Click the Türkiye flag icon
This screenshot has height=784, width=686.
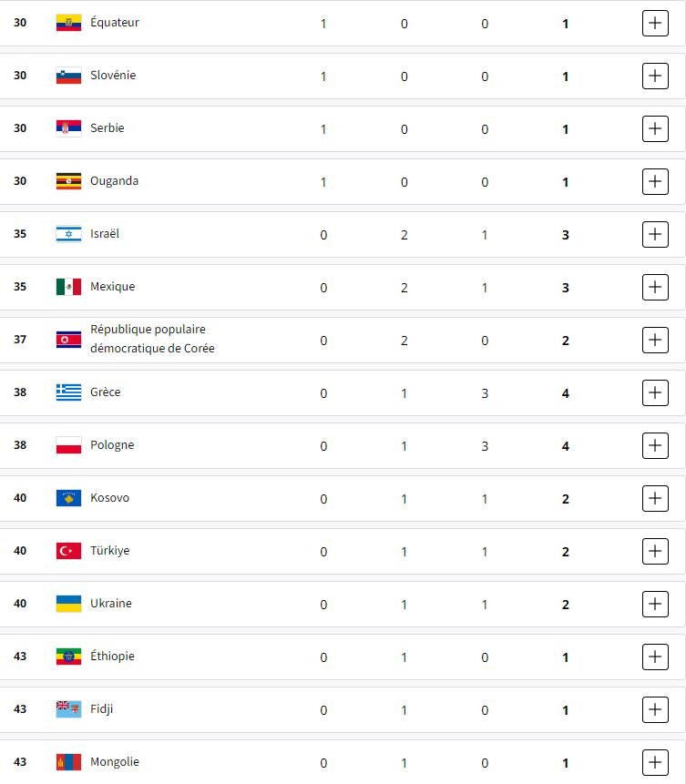point(68,551)
